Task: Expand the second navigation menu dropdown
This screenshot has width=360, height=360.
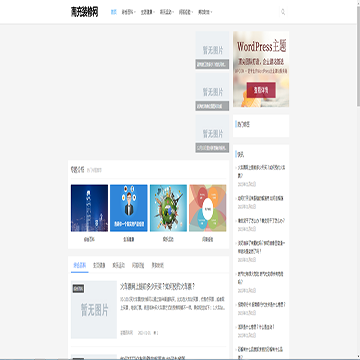Action: (128, 12)
